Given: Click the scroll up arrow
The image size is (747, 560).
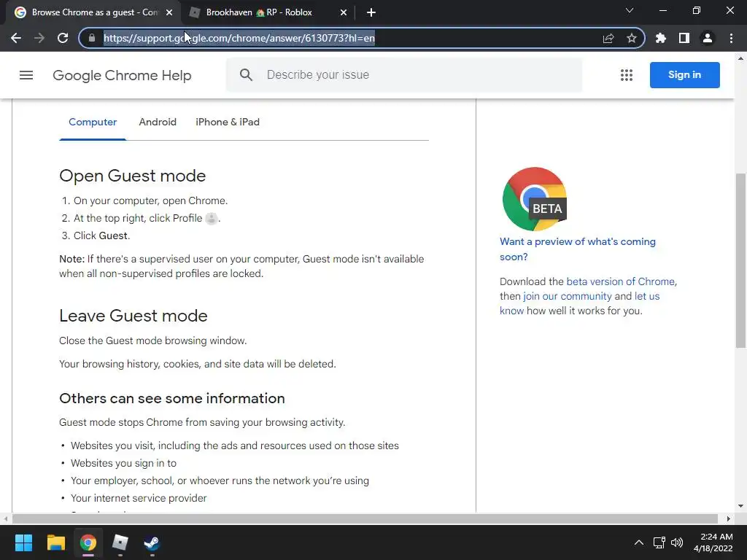Looking at the screenshot, I should [740, 58].
